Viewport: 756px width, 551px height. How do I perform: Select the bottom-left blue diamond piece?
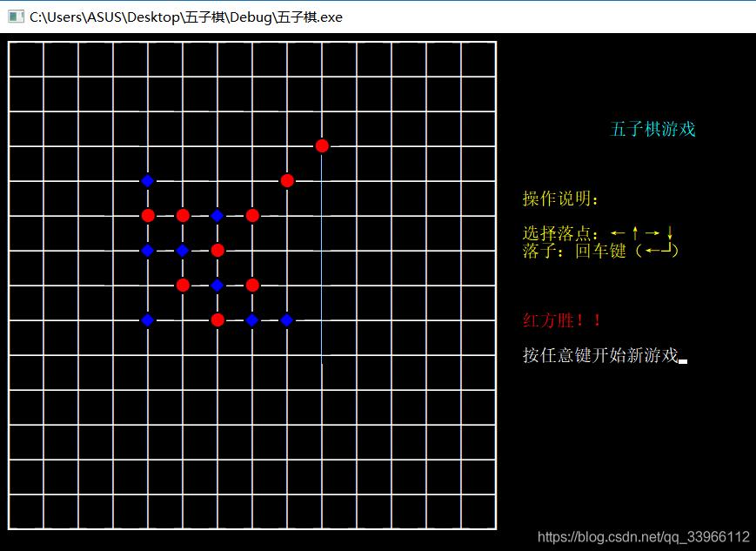coord(148,319)
